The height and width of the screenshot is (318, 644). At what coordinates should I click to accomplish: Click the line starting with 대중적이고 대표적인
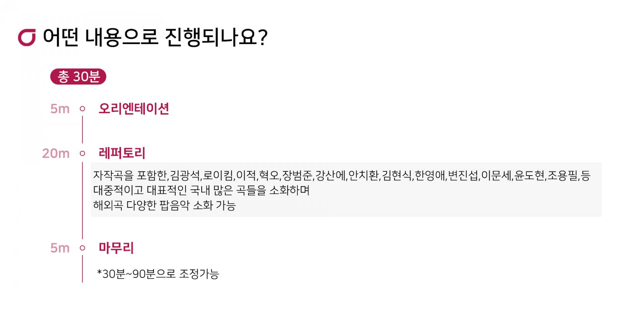click(x=201, y=190)
